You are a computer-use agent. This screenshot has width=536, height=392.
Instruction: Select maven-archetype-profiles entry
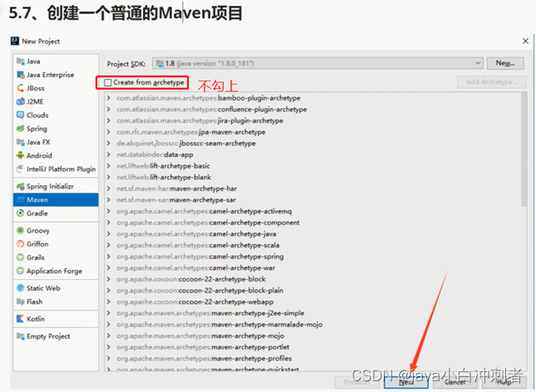204,359
